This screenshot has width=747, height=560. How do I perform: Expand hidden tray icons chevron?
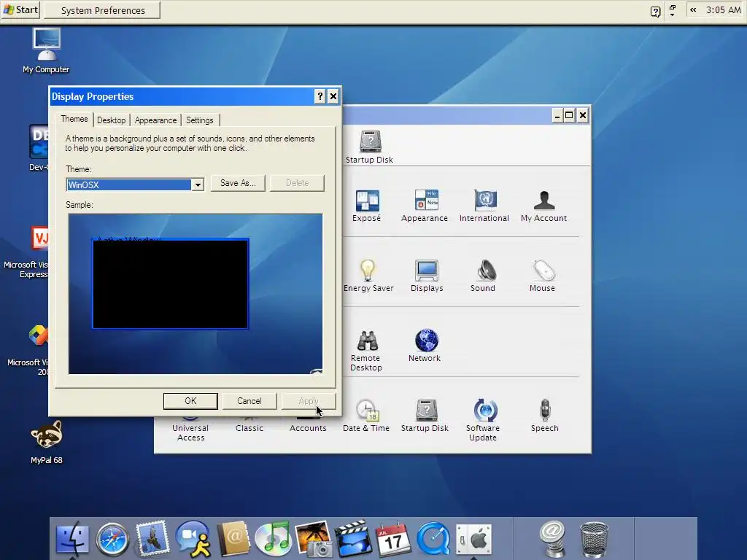pyautogui.click(x=693, y=10)
